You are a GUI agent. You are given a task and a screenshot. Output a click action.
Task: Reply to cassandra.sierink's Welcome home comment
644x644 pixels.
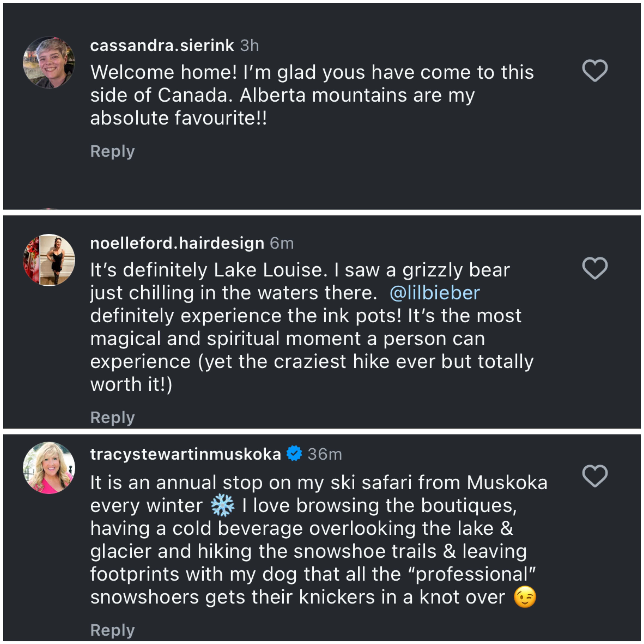tap(112, 151)
